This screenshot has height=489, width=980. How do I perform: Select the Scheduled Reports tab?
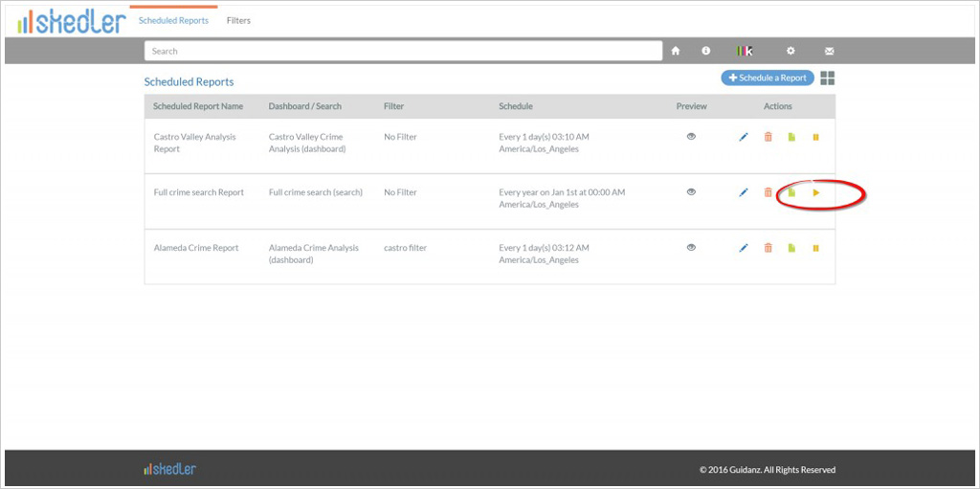174,21
